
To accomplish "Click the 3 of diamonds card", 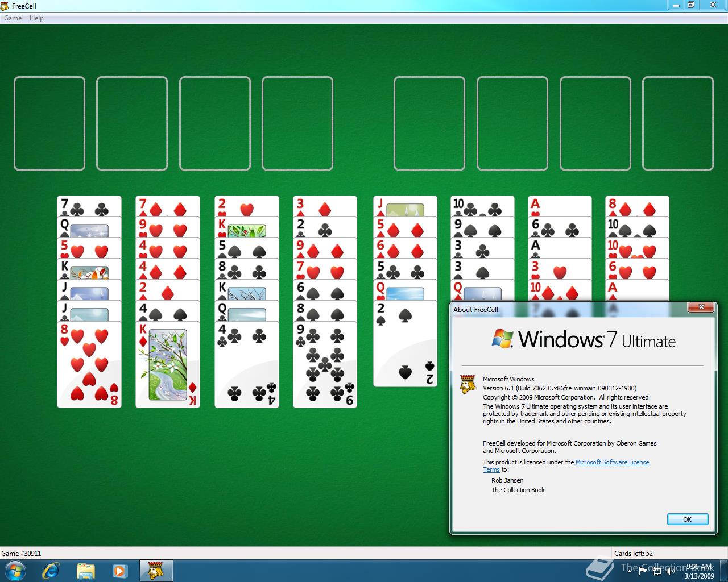I will coord(325,206).
